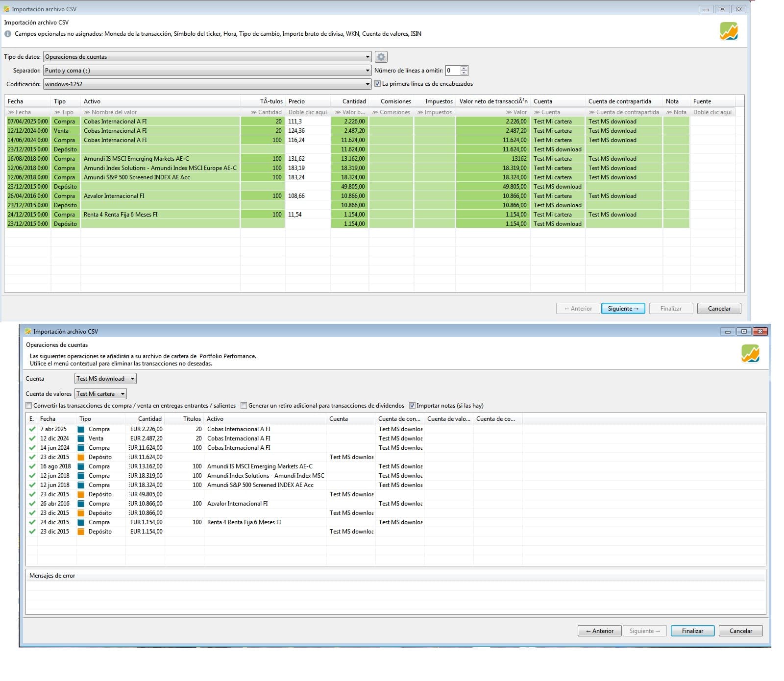Select the 49.805,00 Cantidad cell in top table

[x=350, y=187]
